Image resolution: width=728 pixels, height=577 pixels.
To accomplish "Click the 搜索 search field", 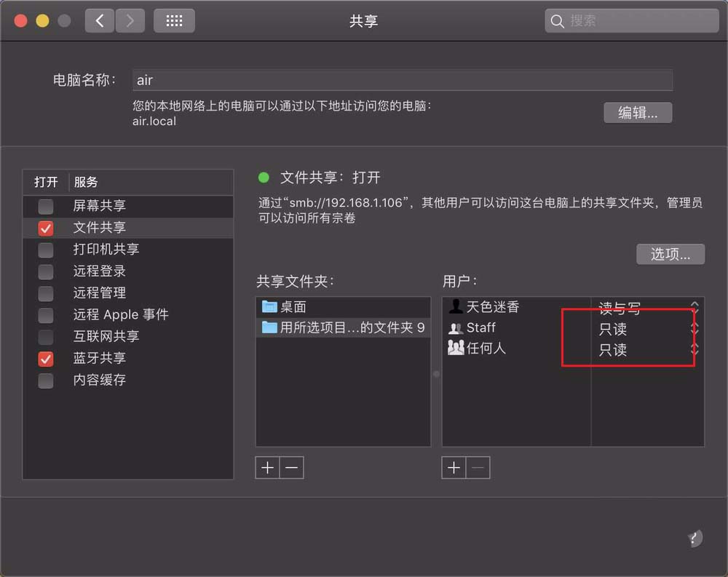I will pos(630,20).
